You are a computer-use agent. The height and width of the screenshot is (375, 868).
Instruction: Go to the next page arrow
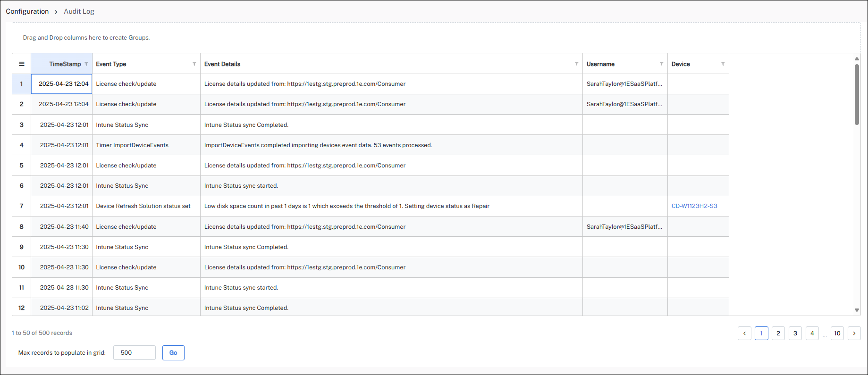coord(854,333)
